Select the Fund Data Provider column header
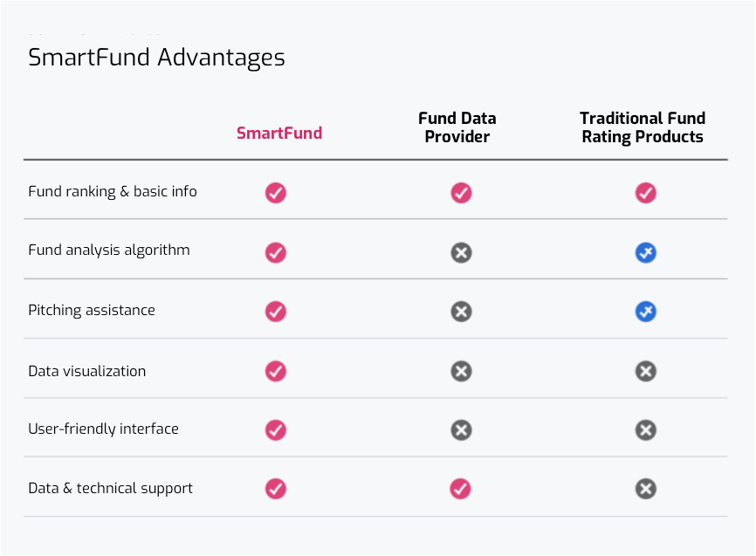 [x=457, y=127]
